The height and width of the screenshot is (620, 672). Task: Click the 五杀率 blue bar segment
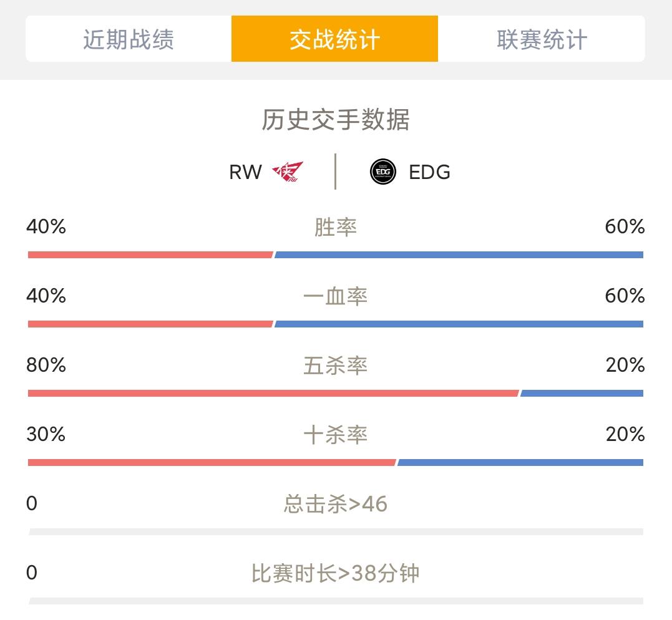pyautogui.click(x=582, y=393)
